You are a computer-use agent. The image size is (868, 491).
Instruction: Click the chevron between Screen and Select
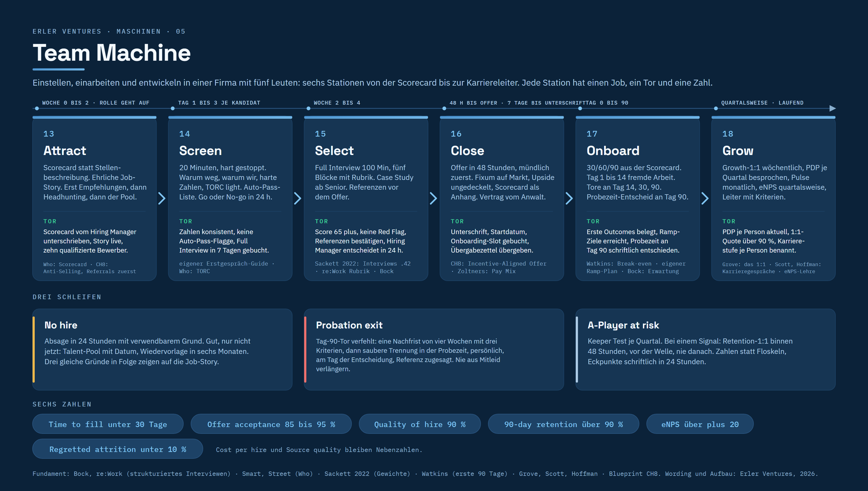(x=298, y=198)
